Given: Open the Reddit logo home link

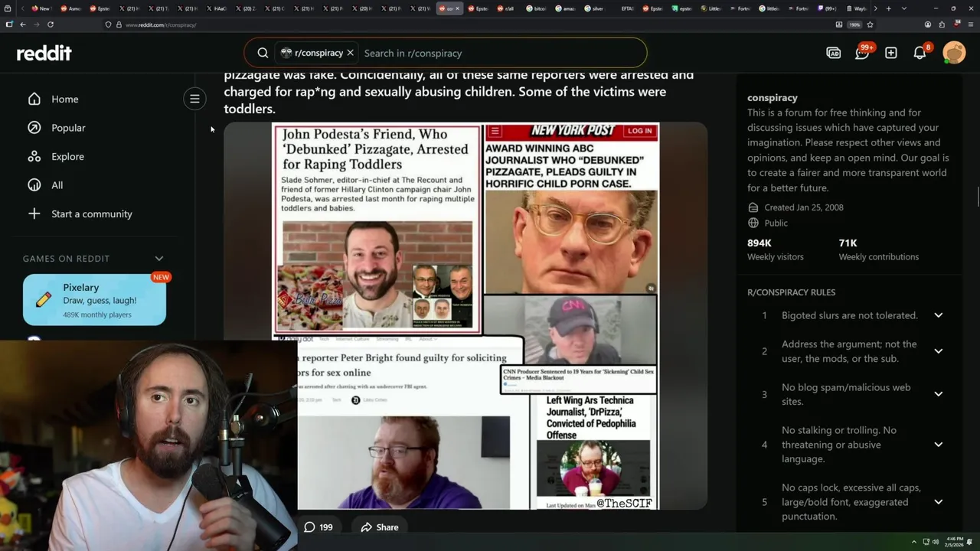Looking at the screenshot, I should point(44,53).
